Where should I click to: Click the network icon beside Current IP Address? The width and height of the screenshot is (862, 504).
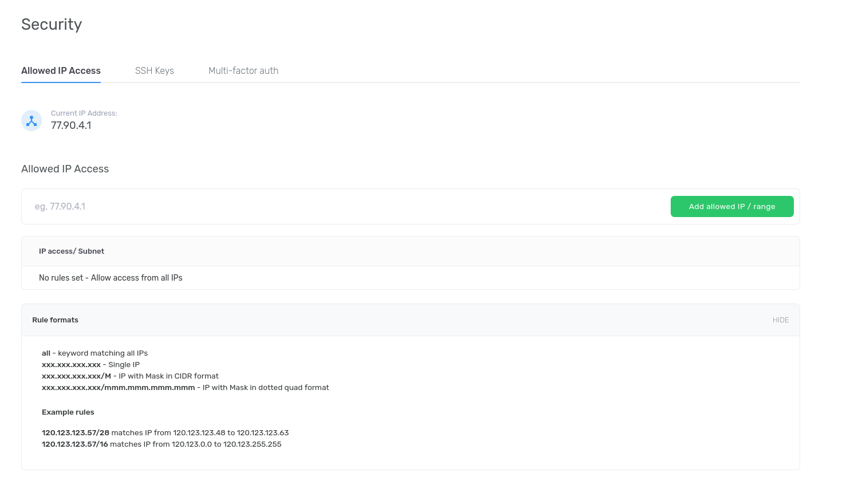coord(32,121)
